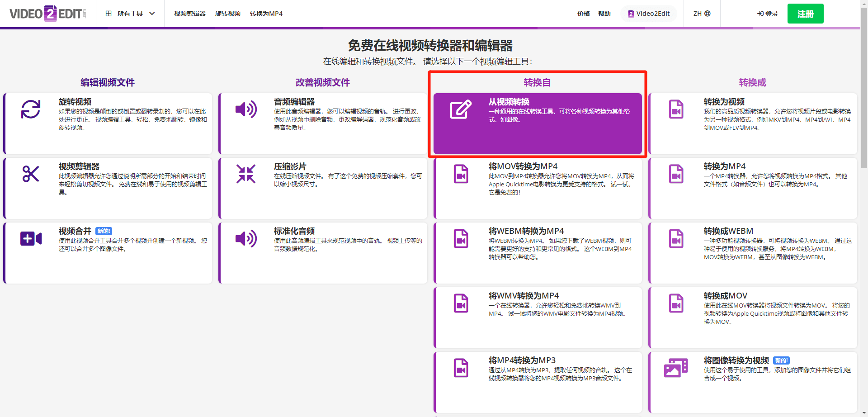
Task: Open 旋转视频 in the top navigation
Action: tap(228, 14)
